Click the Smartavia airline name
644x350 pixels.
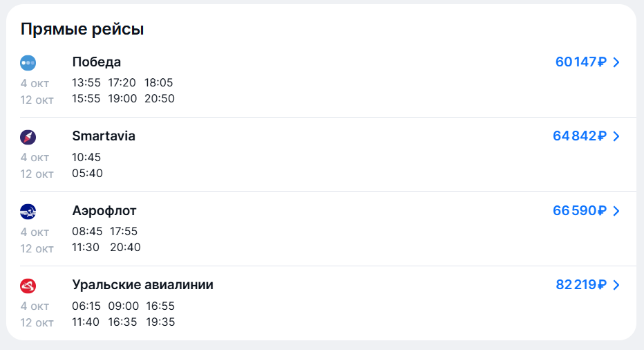click(104, 136)
